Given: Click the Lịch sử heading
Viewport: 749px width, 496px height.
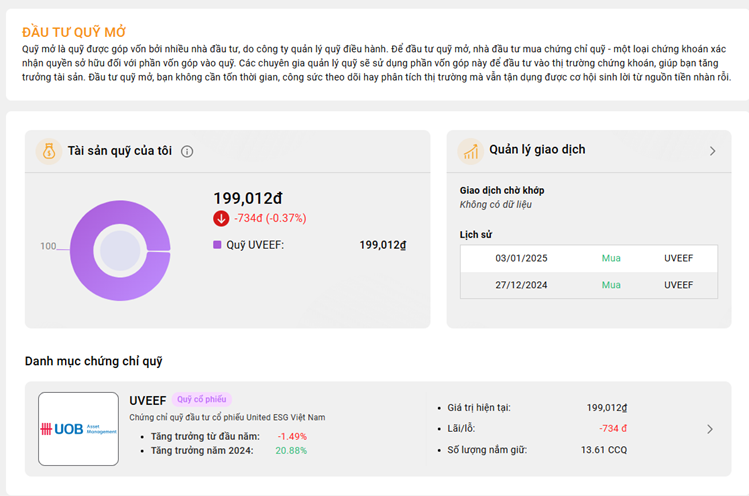Looking at the screenshot, I should pos(476,235).
